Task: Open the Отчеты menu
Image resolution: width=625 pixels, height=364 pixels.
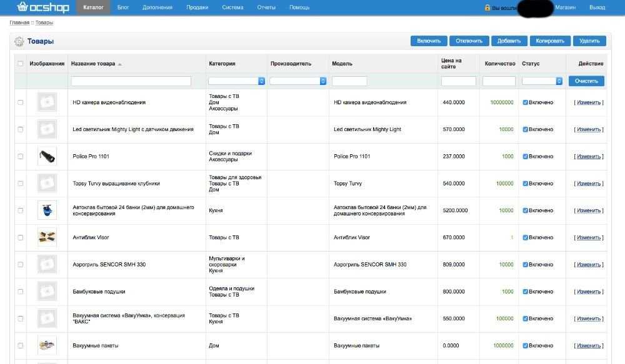Action: coord(266,7)
